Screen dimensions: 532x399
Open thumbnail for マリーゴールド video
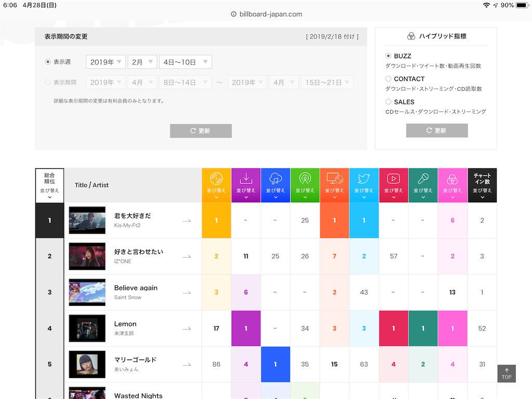(x=87, y=364)
